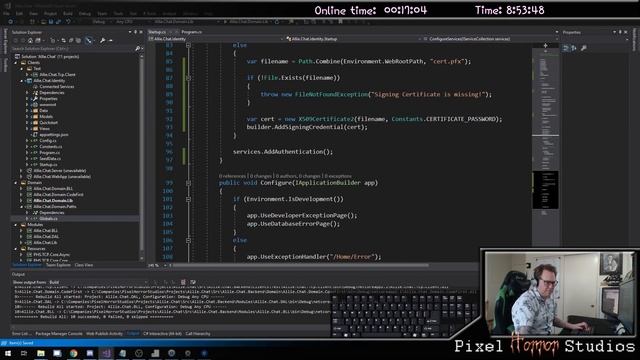Screen dimensions: 640x360
Task: Select Connected Services in the tree
Action: [x=57, y=87]
